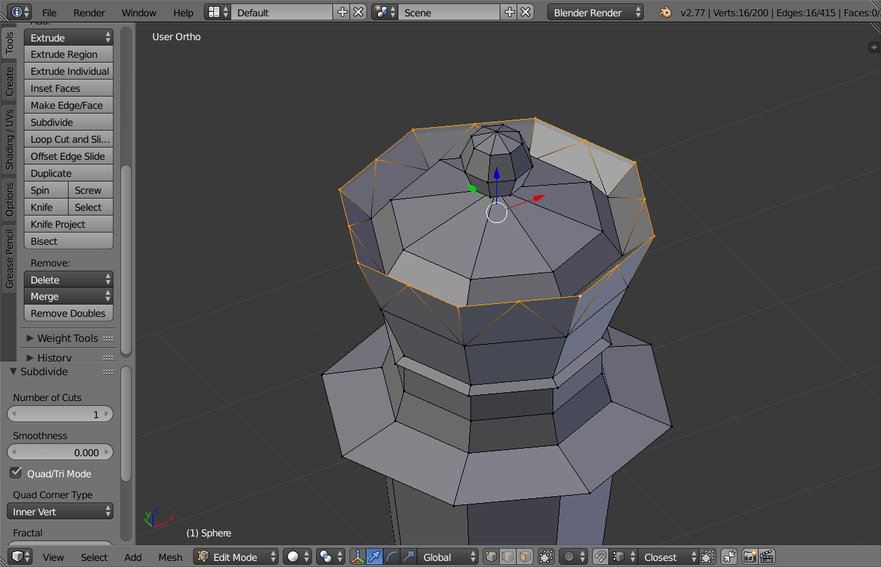Switch to the Shading / UVs tab
Screen dimensions: 881x567
pos(10,139)
